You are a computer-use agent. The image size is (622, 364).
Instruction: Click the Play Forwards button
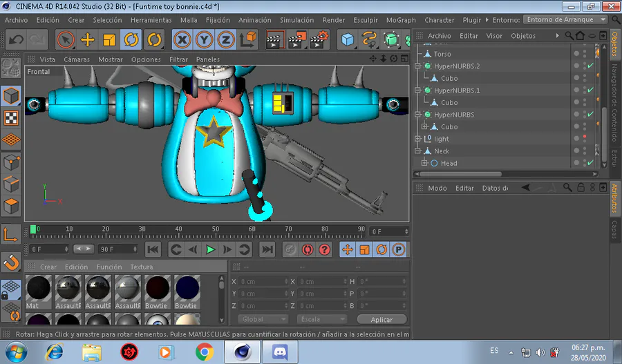210,249
